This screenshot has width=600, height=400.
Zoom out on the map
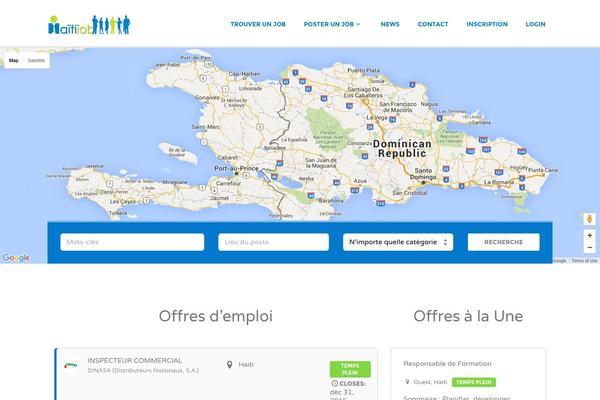[x=590, y=248]
